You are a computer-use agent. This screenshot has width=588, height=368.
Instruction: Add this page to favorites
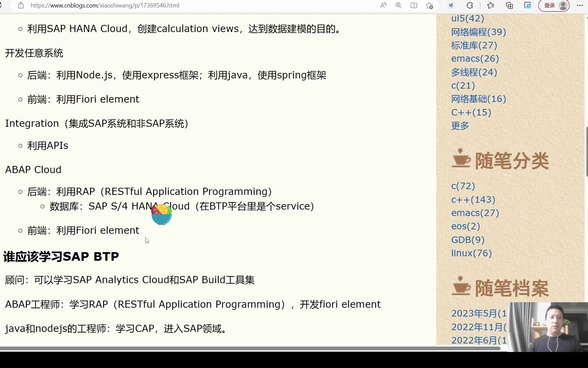click(x=429, y=5)
